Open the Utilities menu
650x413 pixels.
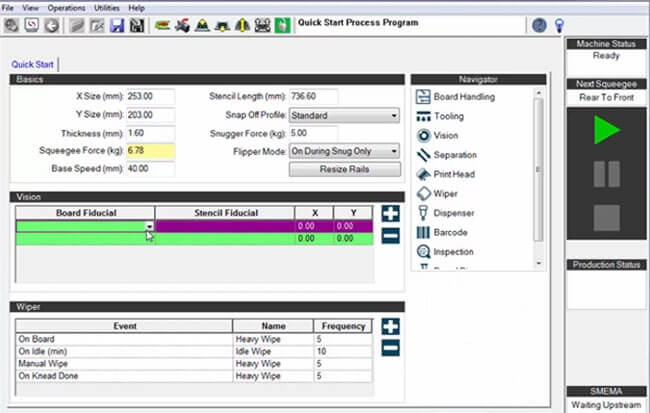[x=106, y=8]
